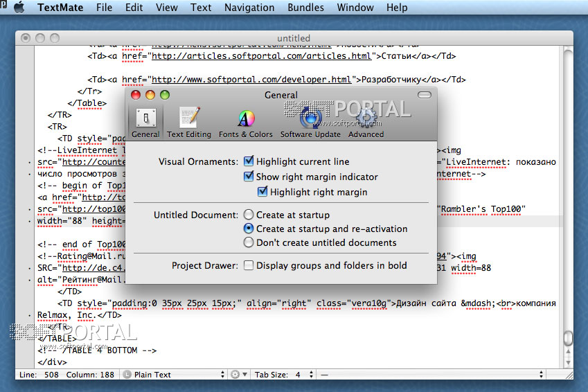The width and height of the screenshot is (588, 392).
Task: Open the Navigation menu
Action: (x=249, y=8)
